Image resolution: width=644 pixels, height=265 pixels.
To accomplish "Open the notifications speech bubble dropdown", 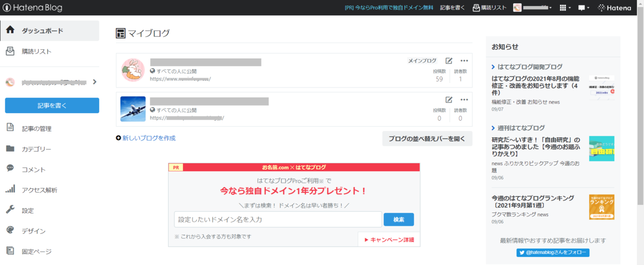I will (584, 8).
